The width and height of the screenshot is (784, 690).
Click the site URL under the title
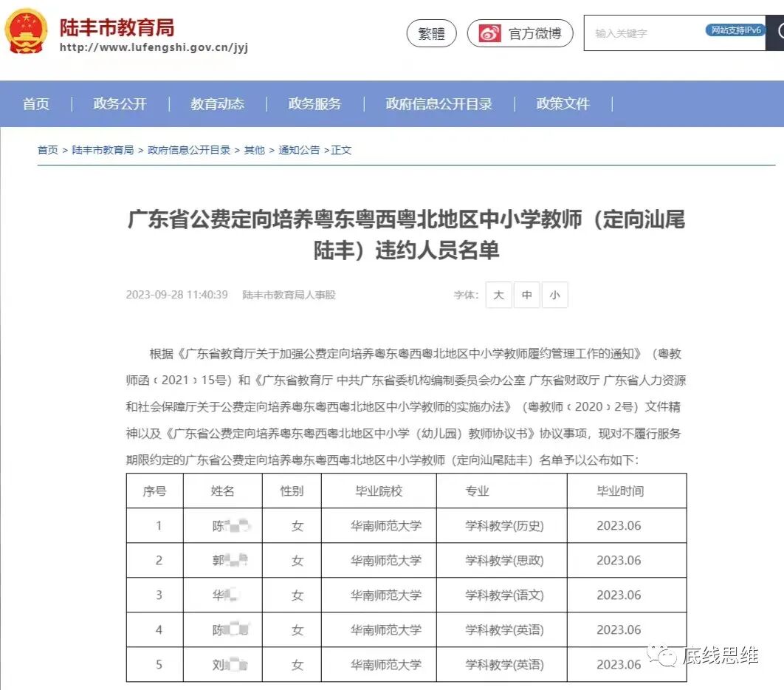[x=154, y=47]
